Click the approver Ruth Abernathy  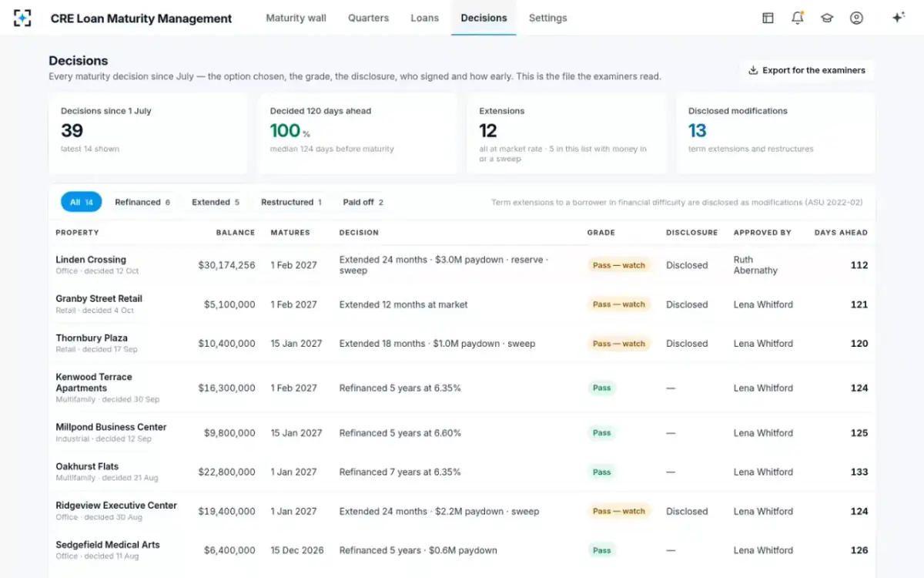(755, 265)
